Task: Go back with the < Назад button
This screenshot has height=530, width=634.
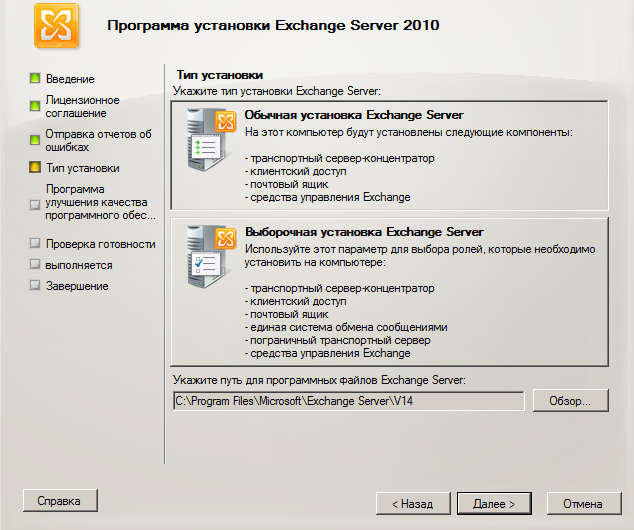Action: 413,504
